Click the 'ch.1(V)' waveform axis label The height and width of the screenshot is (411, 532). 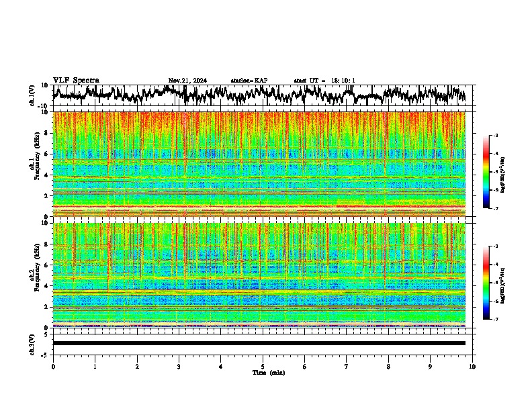(32, 95)
